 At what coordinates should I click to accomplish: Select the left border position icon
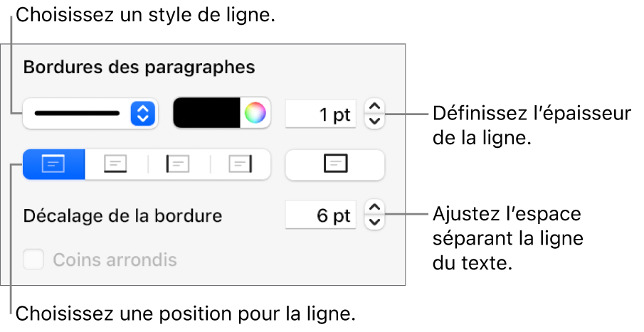click(x=179, y=164)
